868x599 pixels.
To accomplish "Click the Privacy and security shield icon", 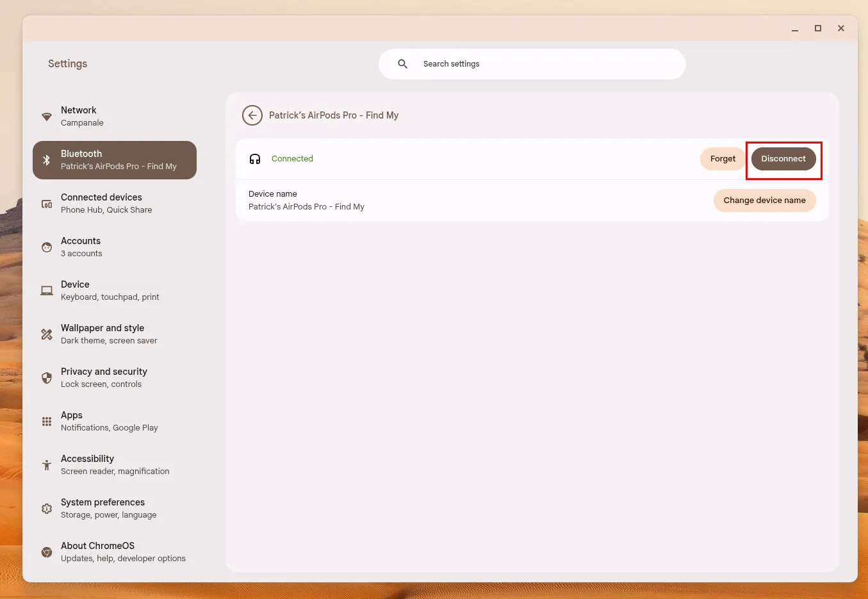I will [x=47, y=378].
